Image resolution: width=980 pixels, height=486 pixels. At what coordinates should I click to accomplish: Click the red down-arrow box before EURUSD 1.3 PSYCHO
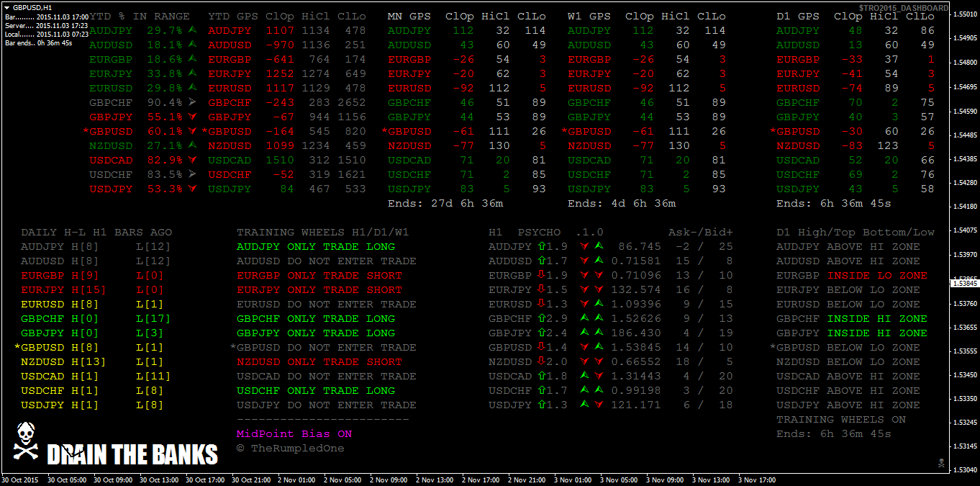pos(541,304)
